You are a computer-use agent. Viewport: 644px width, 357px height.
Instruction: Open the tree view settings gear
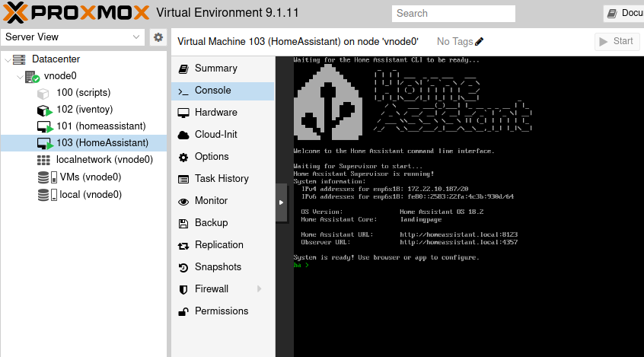(158, 37)
